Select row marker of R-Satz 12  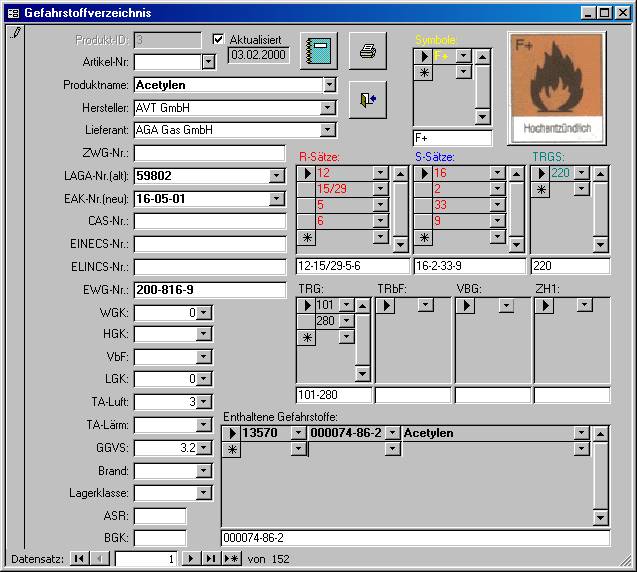click(307, 173)
